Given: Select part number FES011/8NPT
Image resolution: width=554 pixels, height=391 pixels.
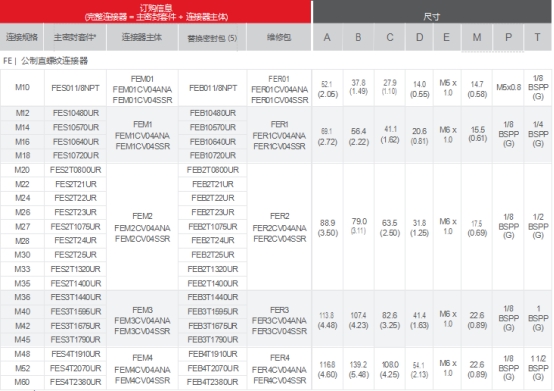Looking at the screenshot, I should click(75, 88).
